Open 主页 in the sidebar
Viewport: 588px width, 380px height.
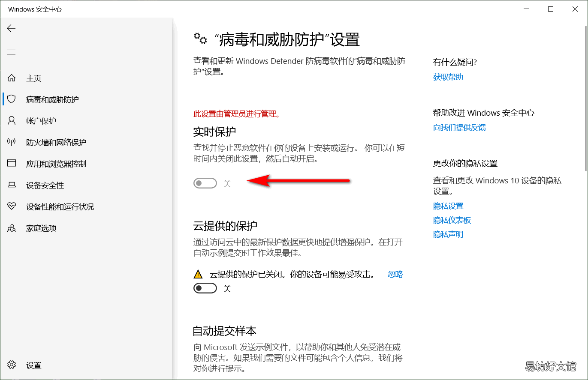point(34,78)
